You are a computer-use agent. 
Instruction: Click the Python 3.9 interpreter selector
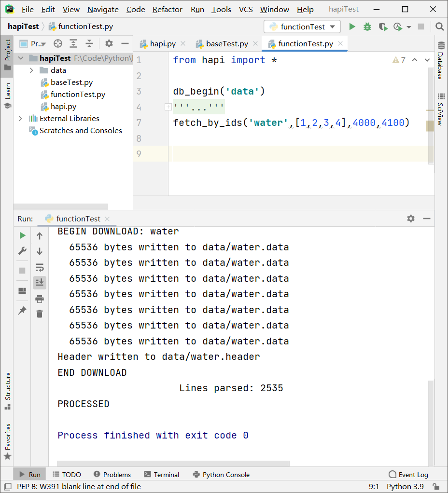click(405, 487)
